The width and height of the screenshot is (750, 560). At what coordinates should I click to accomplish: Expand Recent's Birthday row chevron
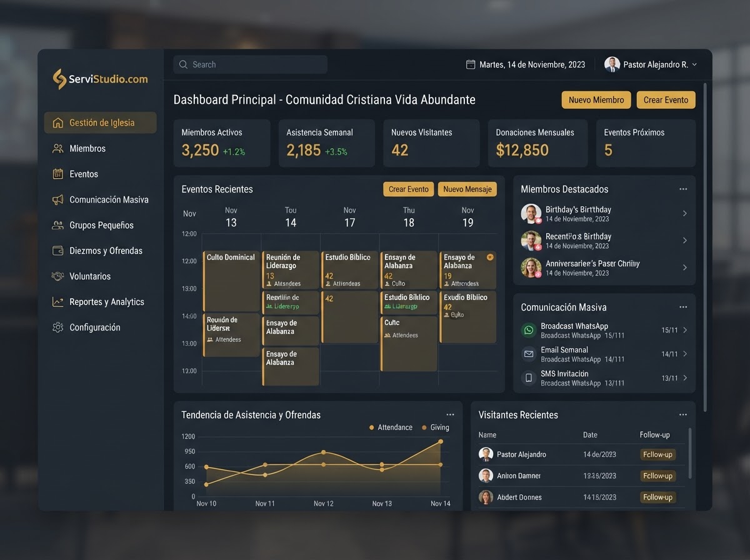tap(685, 241)
